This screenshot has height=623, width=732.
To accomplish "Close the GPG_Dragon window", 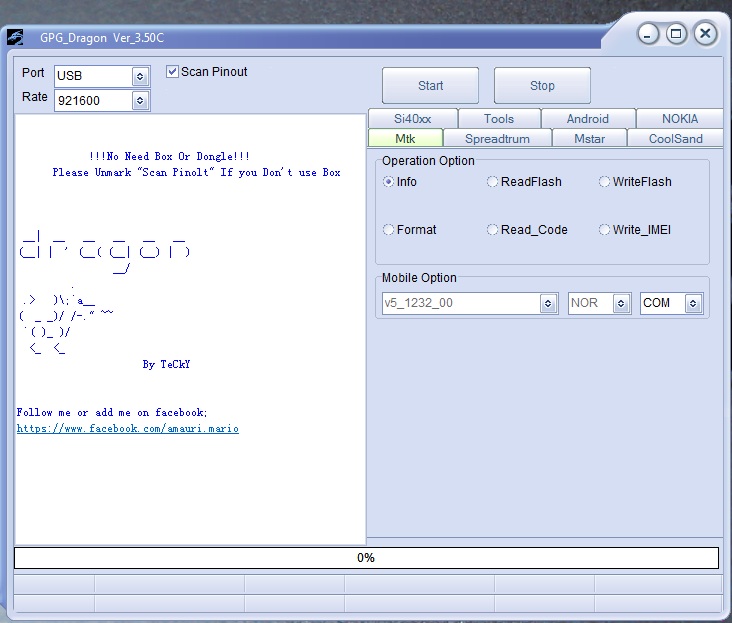I will coord(705,34).
